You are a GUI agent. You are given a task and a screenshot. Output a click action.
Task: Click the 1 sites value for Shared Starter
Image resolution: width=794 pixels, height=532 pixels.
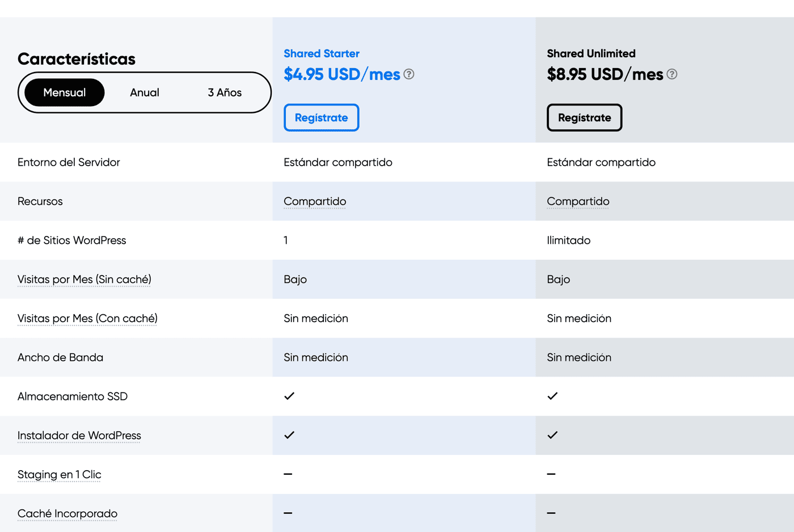click(286, 240)
